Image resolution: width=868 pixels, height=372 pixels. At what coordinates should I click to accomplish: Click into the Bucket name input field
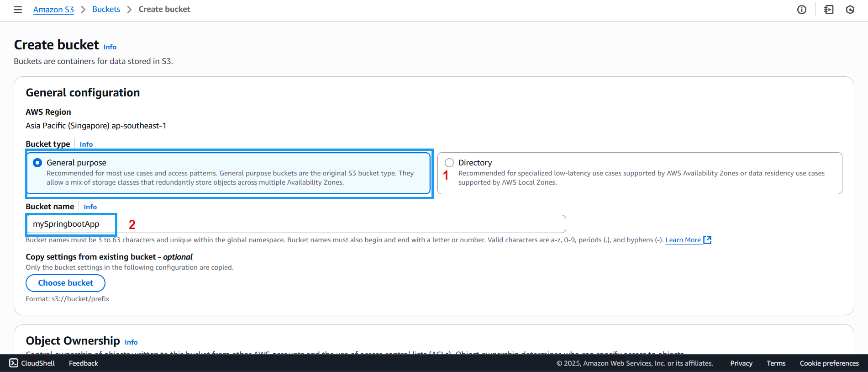[x=296, y=224]
